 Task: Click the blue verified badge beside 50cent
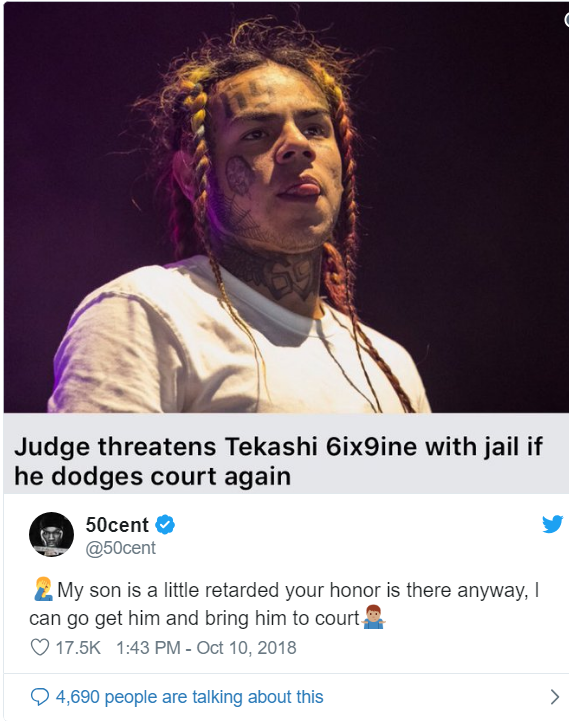[x=165, y=525]
